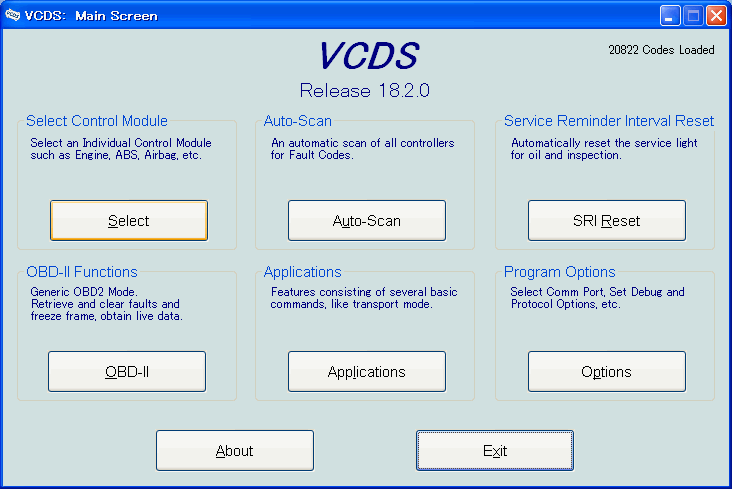The height and width of the screenshot is (489, 732).
Task: Click the large VCDS logo text
Action: click(x=369, y=56)
